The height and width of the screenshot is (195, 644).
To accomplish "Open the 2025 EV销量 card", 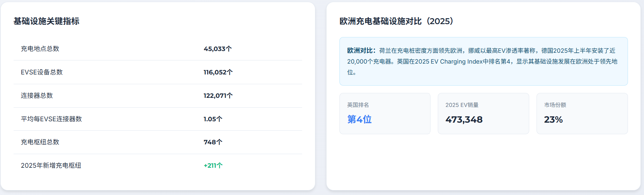I will (483, 113).
